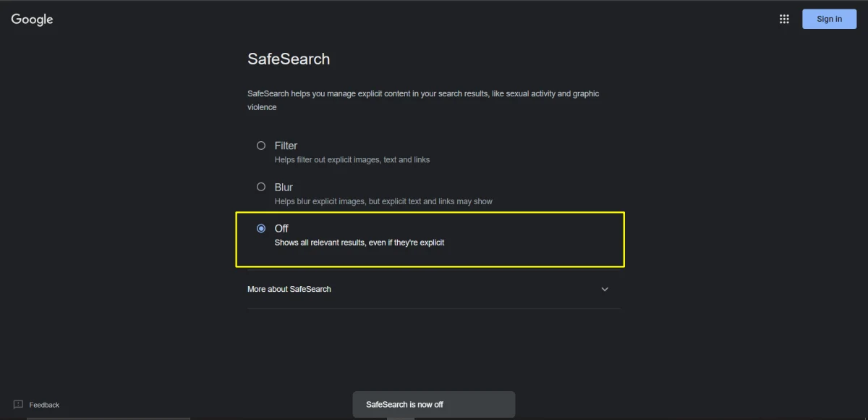Dismiss the SafeSearch is now off toast
Screen dimensions: 868x420
[x=433, y=404]
